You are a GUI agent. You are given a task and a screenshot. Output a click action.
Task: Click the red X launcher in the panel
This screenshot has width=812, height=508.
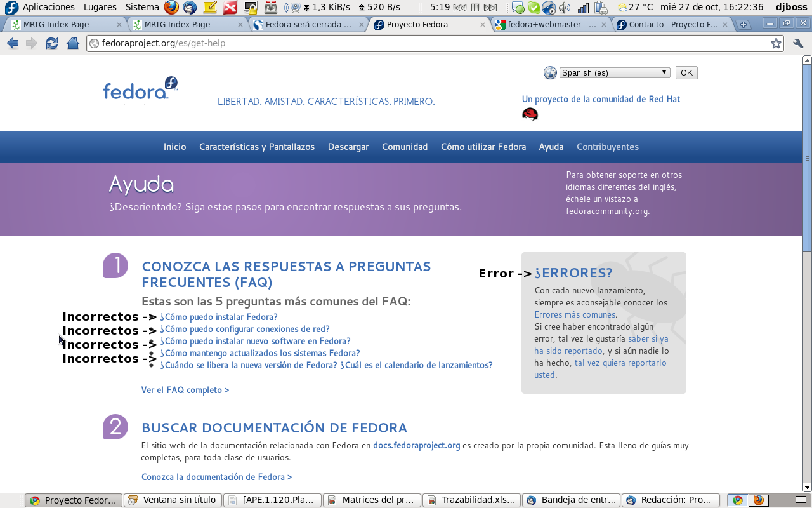point(230,8)
